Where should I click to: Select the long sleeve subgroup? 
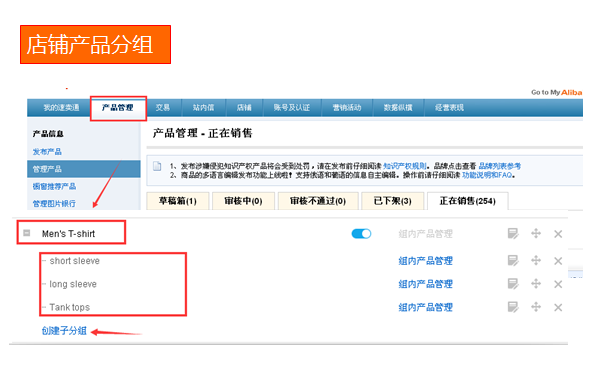tap(73, 284)
